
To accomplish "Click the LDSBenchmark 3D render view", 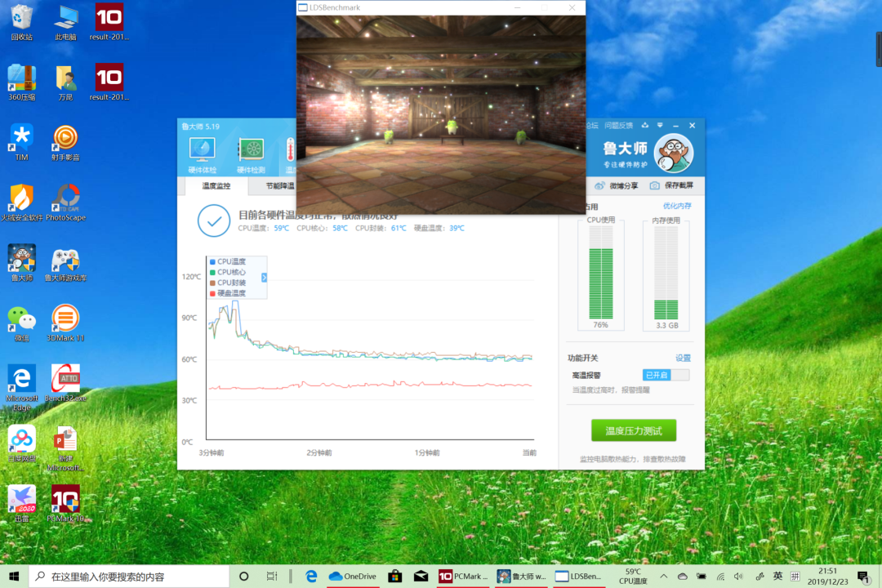I will point(441,114).
